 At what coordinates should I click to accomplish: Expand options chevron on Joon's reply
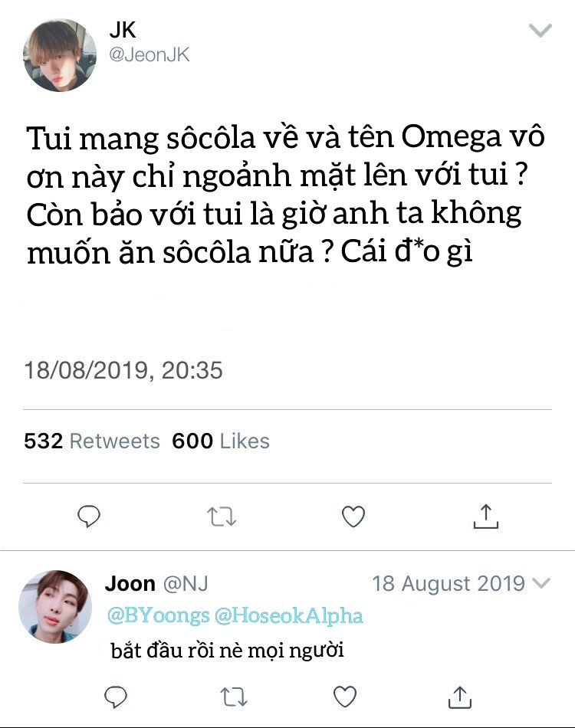point(541,583)
